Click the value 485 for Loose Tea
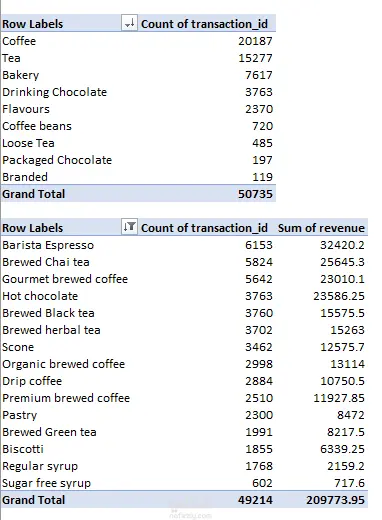Viewport: 382px width, 520px height. click(x=263, y=143)
